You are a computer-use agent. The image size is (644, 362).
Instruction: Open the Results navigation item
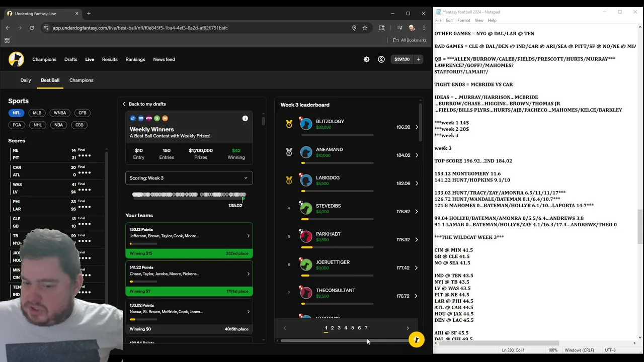[x=110, y=59]
